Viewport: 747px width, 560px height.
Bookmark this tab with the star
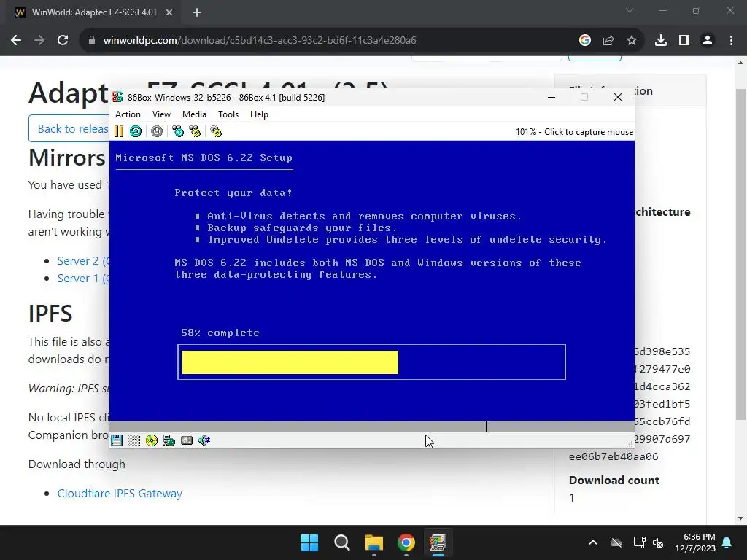(632, 41)
